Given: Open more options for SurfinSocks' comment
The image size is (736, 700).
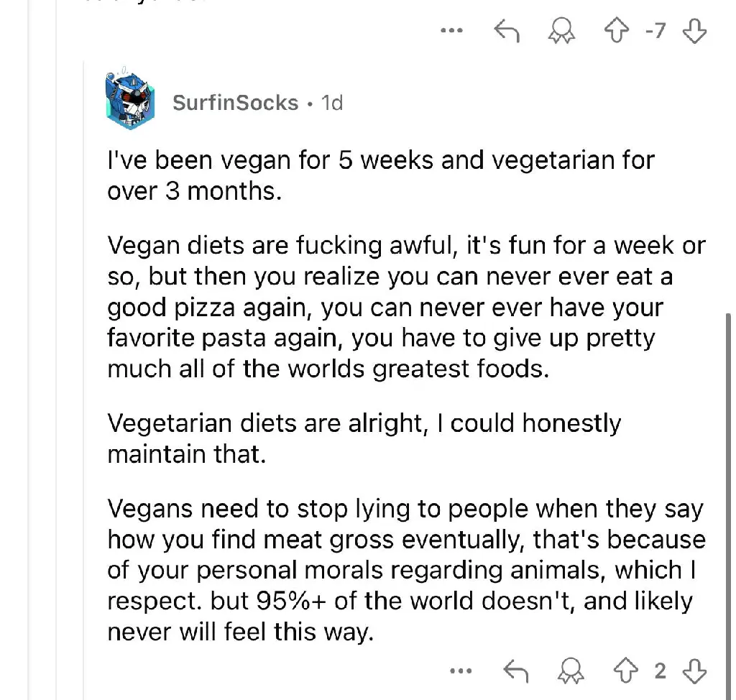Looking at the screenshot, I should [x=461, y=671].
